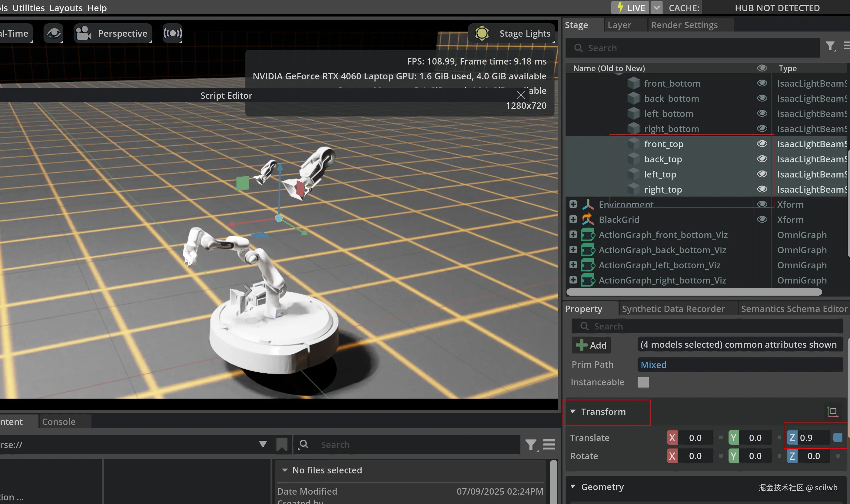Click the Add property button
Image resolution: width=850 pixels, height=504 pixels.
(x=591, y=345)
